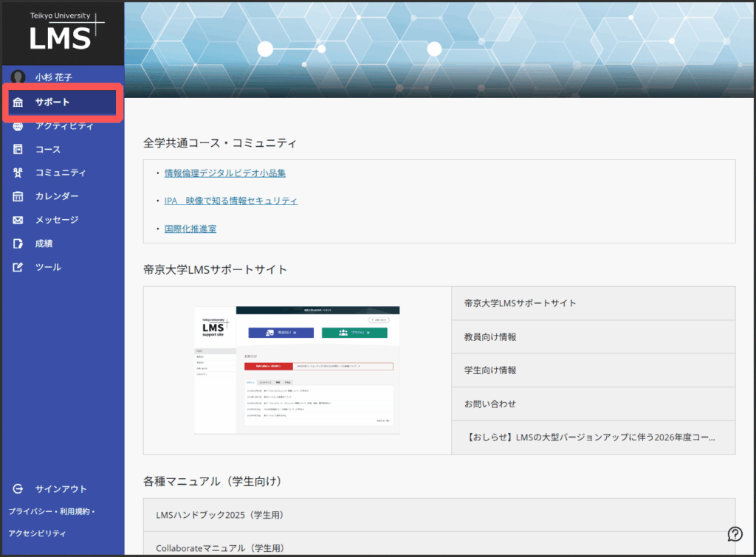Select 学生向け情報 in support list
Screen dimensions: 756x557
[x=490, y=370]
